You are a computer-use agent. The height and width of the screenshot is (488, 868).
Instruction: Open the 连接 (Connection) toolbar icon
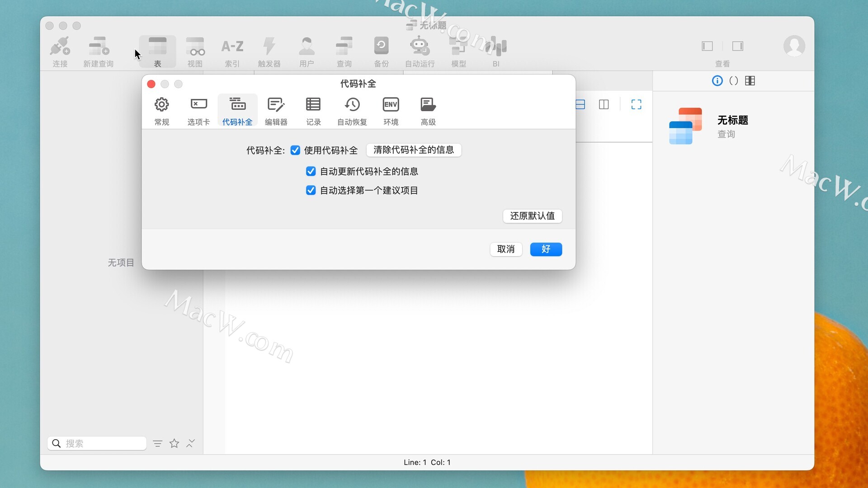[x=60, y=52]
